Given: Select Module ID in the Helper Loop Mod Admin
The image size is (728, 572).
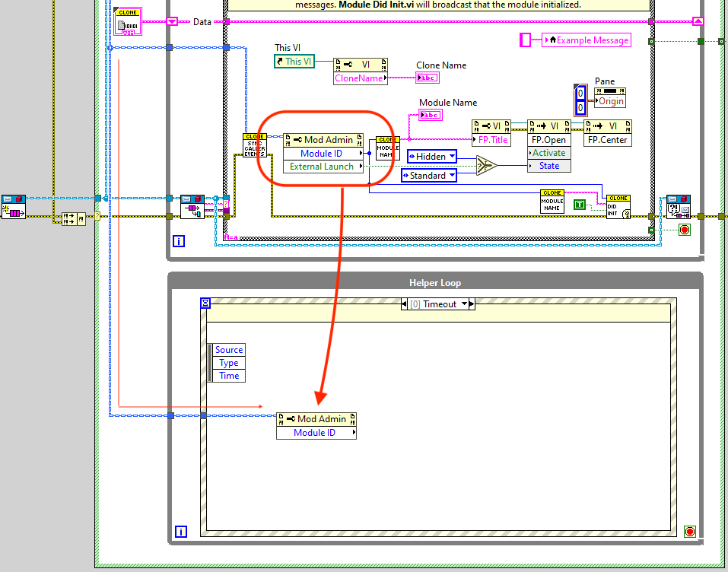Looking at the screenshot, I should (316, 433).
